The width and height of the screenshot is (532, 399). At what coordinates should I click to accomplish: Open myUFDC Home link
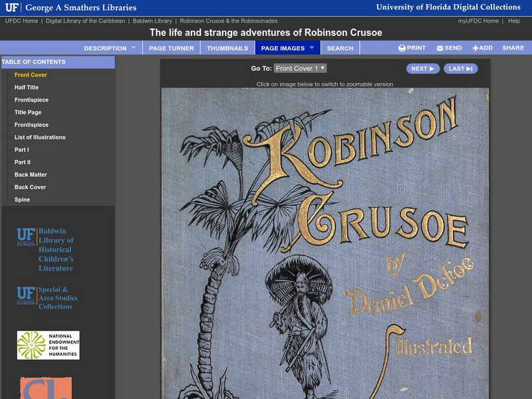coord(479,19)
